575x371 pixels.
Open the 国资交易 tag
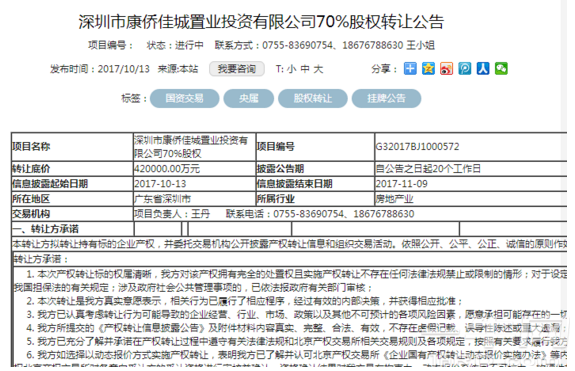(x=184, y=98)
